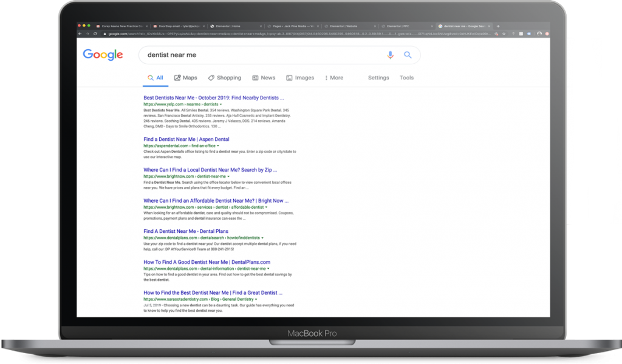The height and width of the screenshot is (364, 622).
Task: Expand arrow beside dentalplans.com dental-information URL
Action: click(x=268, y=269)
